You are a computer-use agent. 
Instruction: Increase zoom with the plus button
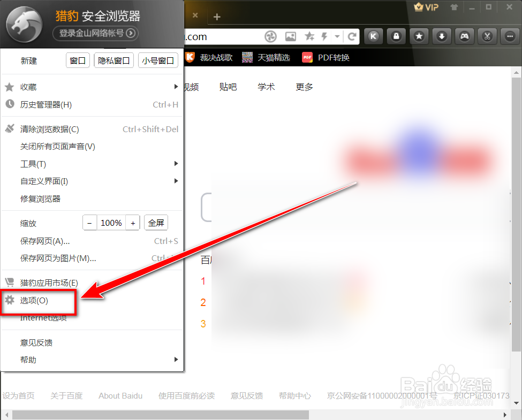[133, 223]
